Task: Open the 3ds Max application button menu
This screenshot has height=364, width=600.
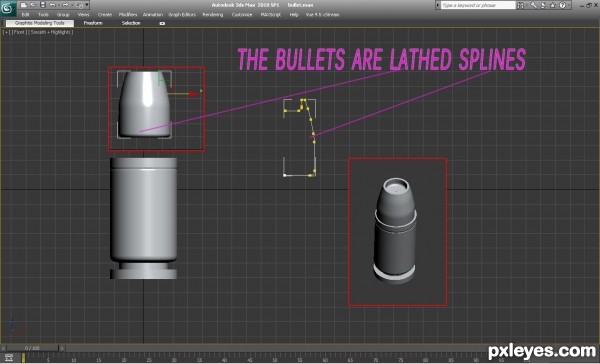Action: tap(8, 8)
